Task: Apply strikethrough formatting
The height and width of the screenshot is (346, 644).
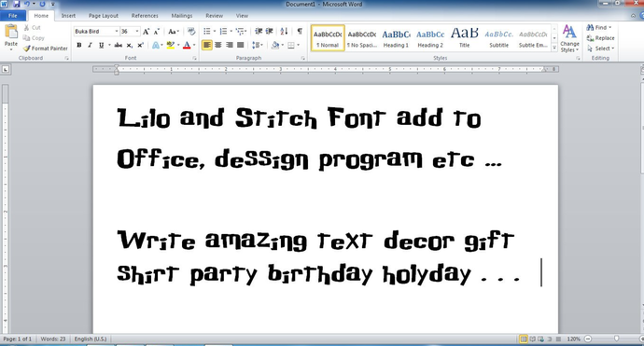Action: click(119, 45)
